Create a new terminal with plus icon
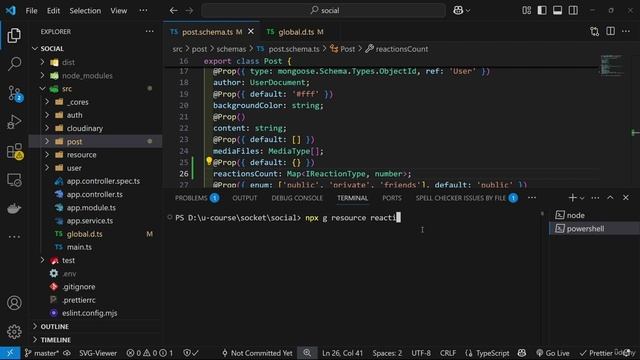The width and height of the screenshot is (640, 360). (x=572, y=198)
